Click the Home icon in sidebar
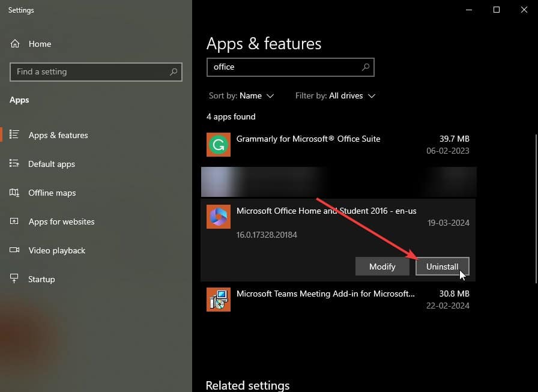The image size is (538, 392). point(15,44)
